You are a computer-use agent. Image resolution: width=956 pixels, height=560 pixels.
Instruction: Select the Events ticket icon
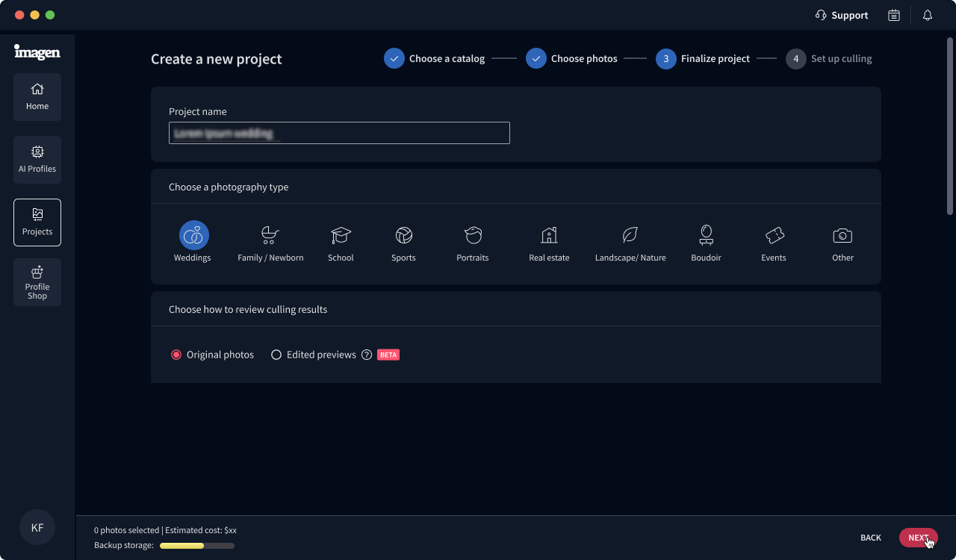tap(775, 235)
